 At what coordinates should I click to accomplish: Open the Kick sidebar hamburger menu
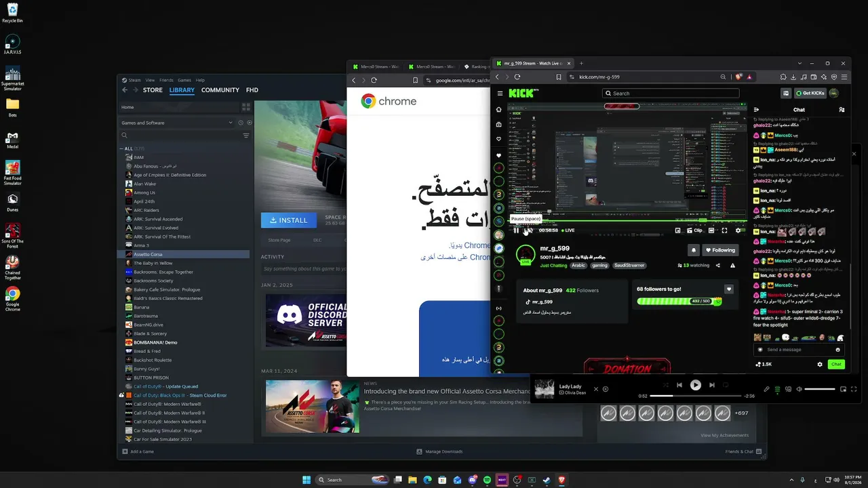coord(500,94)
